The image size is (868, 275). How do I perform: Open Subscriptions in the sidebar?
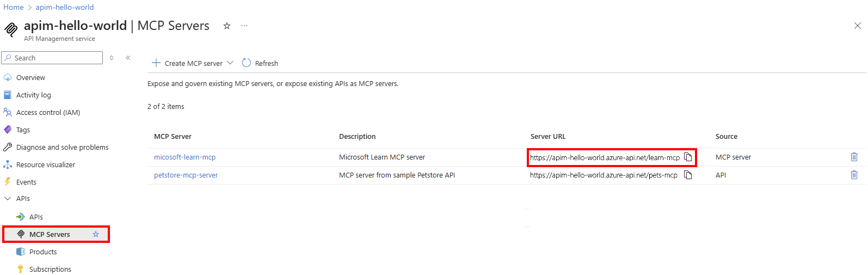pyautogui.click(x=50, y=269)
